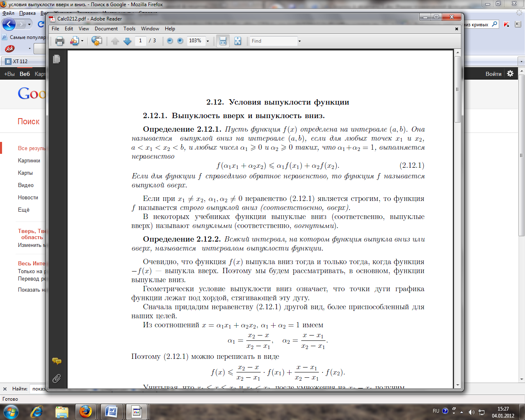Open the Document menu in Adobe Reader
This screenshot has height=420, width=525.
point(106,29)
